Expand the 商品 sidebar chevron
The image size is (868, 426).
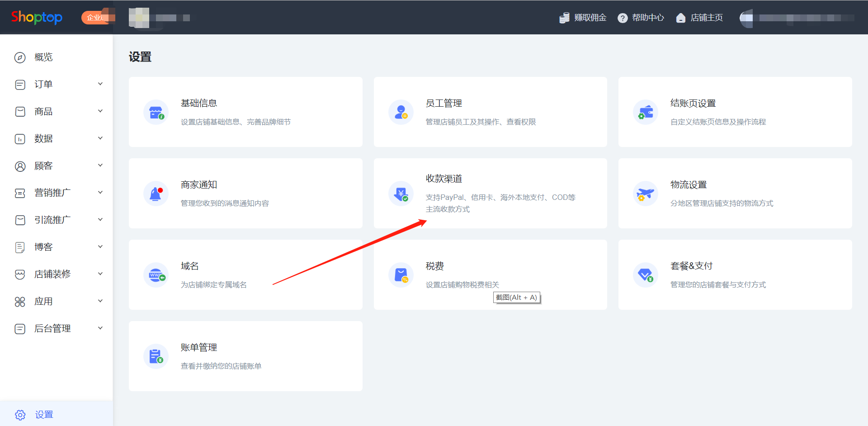(x=100, y=111)
